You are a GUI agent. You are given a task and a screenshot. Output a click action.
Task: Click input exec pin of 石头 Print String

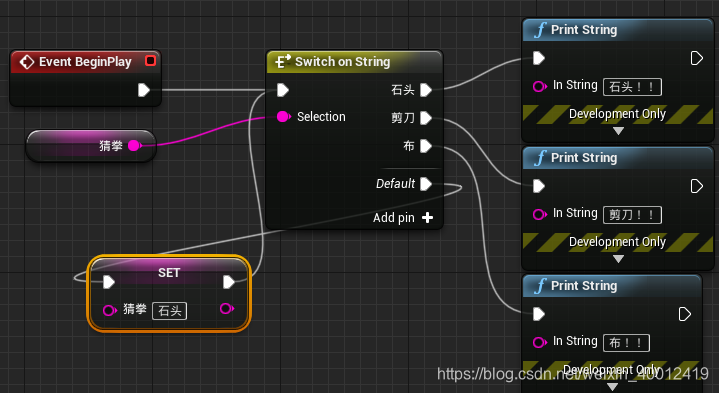click(x=539, y=58)
